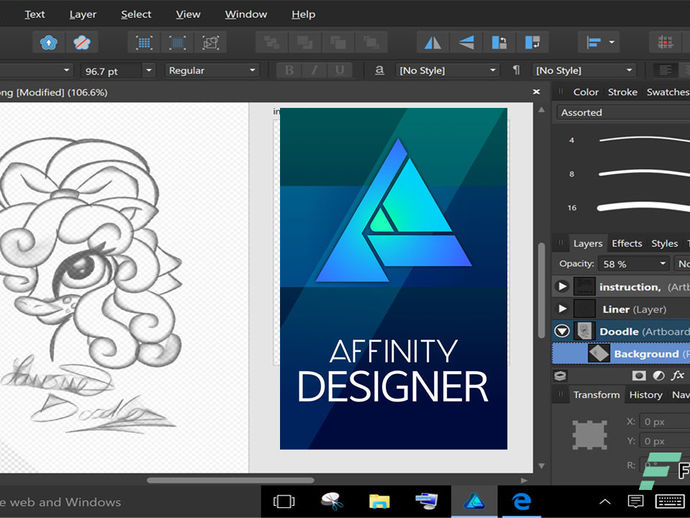Click the X position field
Image resolution: width=690 pixels, height=518 pixels.
[x=664, y=422]
